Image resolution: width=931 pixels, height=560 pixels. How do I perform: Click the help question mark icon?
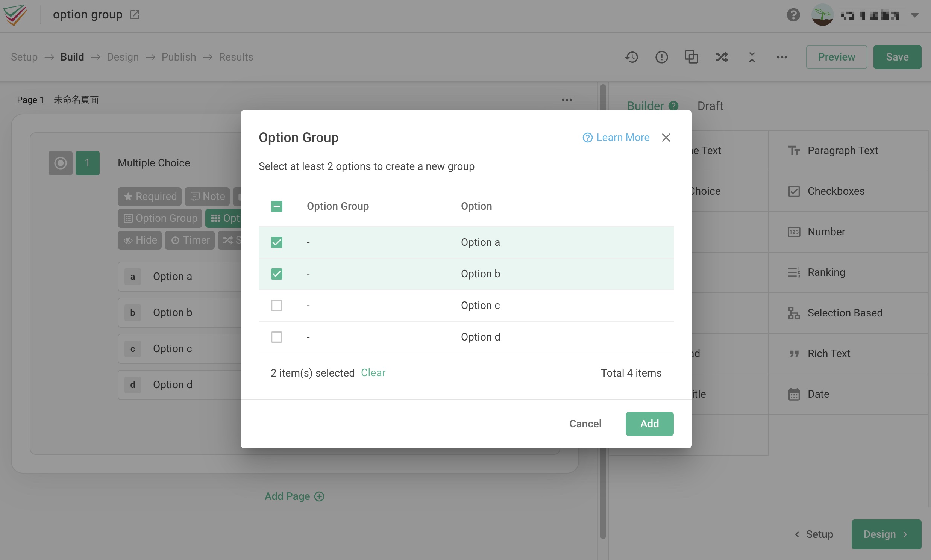coord(793,15)
